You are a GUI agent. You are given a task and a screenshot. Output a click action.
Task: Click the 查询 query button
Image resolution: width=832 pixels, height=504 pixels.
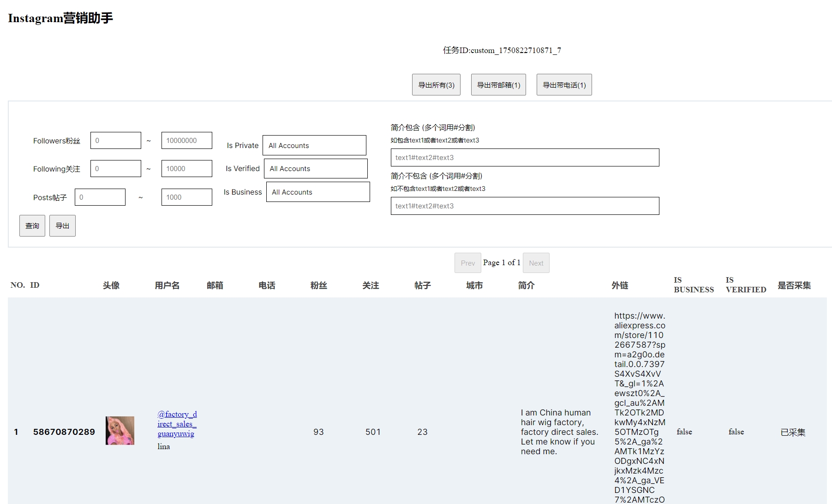[x=32, y=225]
